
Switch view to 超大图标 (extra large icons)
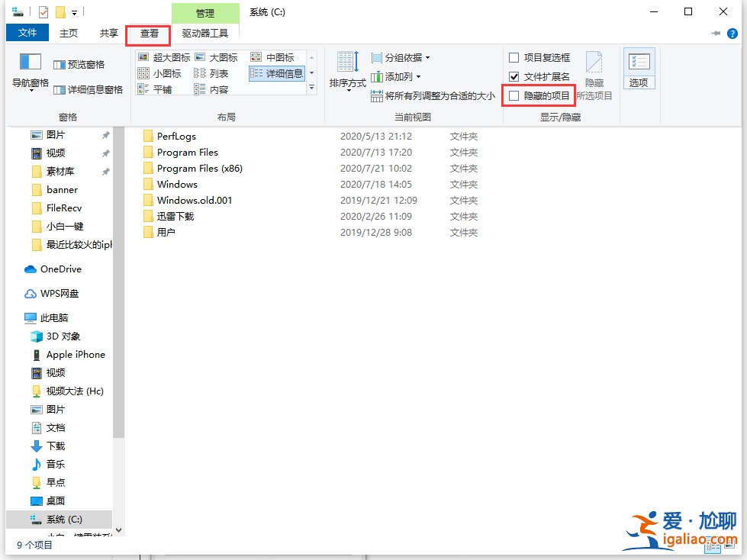pos(172,56)
